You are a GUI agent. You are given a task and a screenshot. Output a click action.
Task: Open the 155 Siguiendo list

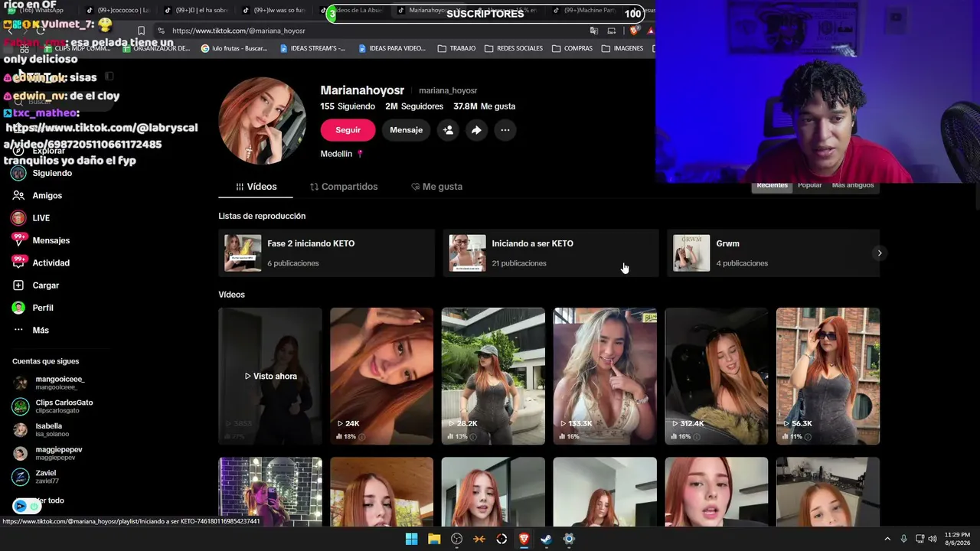348,106
